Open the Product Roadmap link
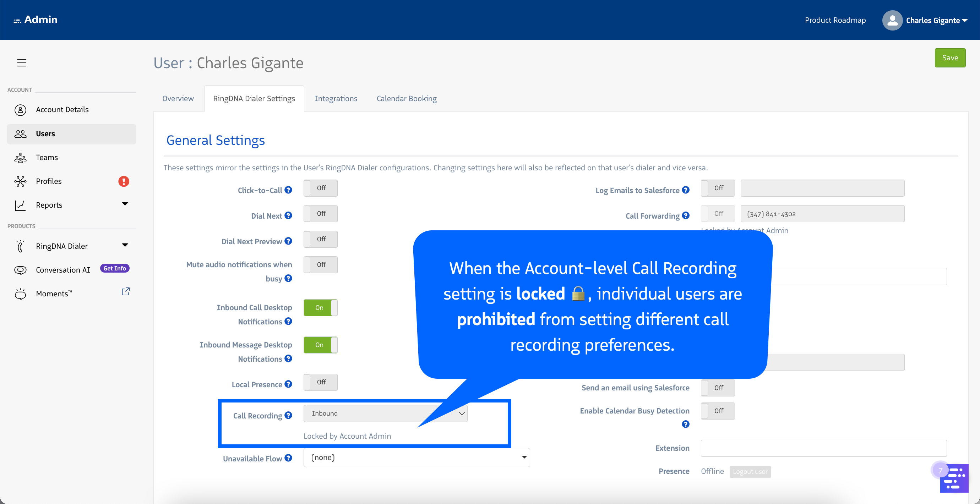 (835, 20)
